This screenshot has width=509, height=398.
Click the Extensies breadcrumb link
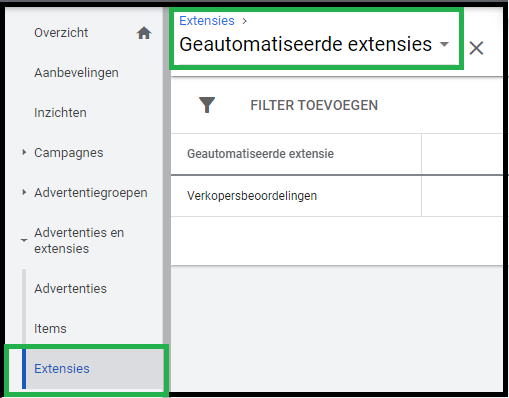[207, 21]
